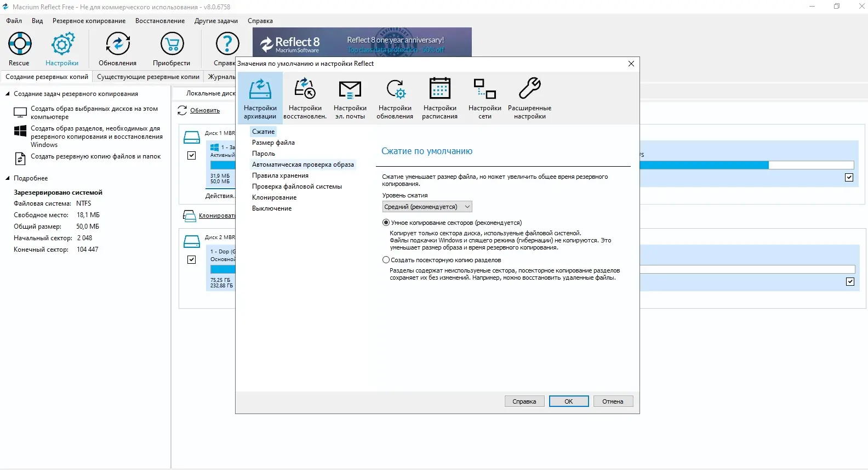Click the Настройки gear icon in toolbar

pos(62,43)
